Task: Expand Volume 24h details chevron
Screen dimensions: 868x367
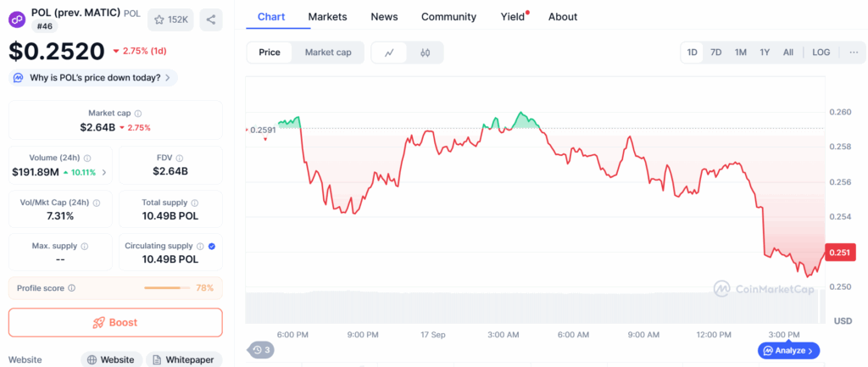Action: [x=104, y=173]
